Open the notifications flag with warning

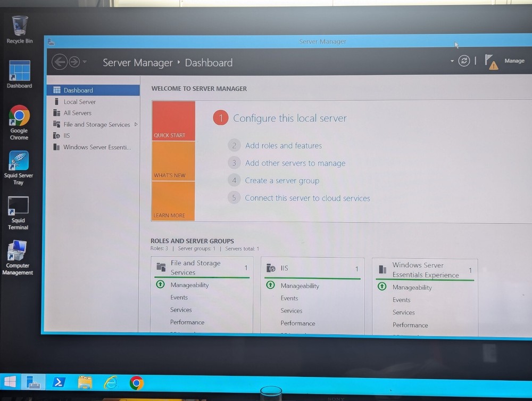(491, 62)
